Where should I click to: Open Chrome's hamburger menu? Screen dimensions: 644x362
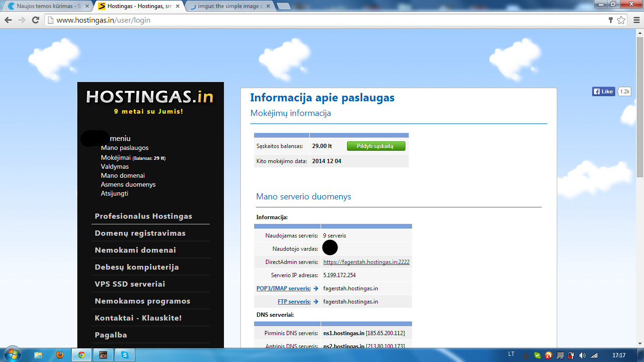(636, 20)
